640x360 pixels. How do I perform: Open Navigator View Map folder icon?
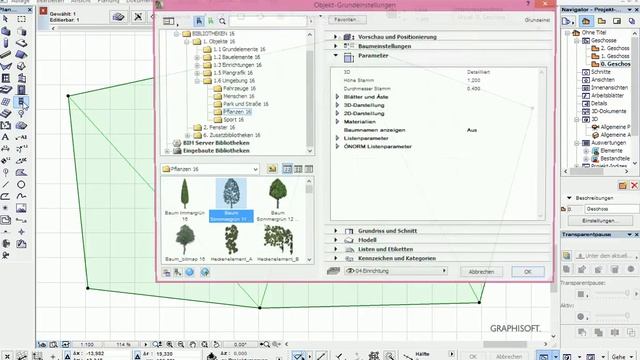[x=602, y=21]
